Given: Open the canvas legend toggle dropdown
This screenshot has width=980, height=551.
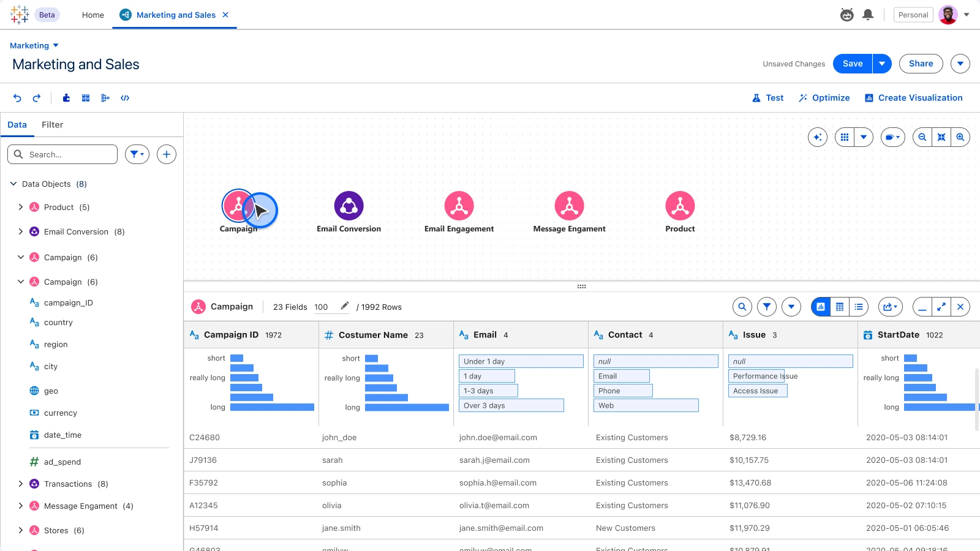Looking at the screenshot, I should point(893,137).
